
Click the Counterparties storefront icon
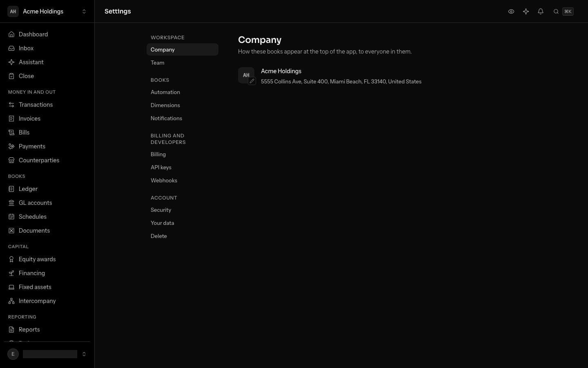tap(11, 160)
